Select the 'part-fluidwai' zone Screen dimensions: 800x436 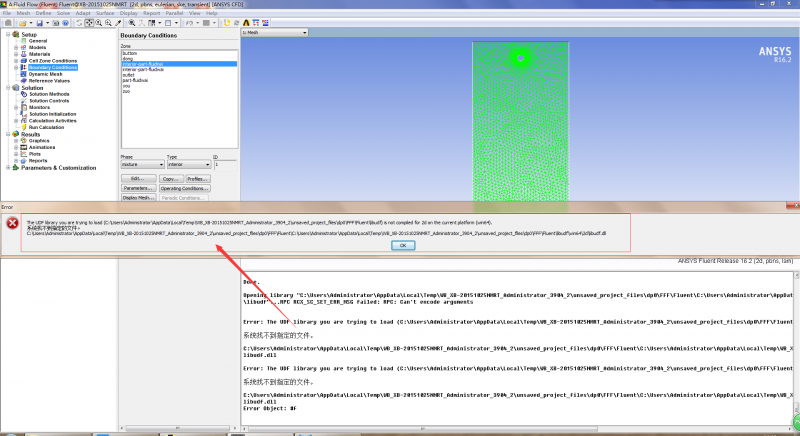179,80
